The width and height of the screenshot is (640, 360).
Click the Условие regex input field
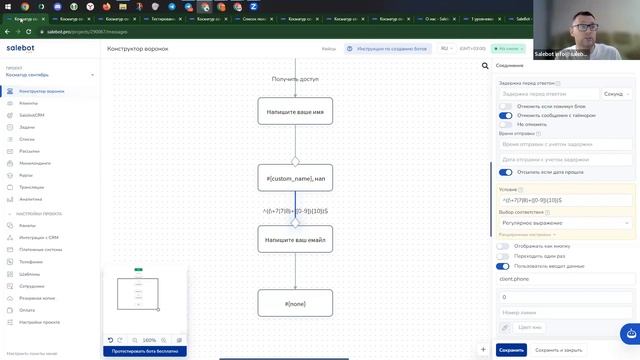point(565,200)
